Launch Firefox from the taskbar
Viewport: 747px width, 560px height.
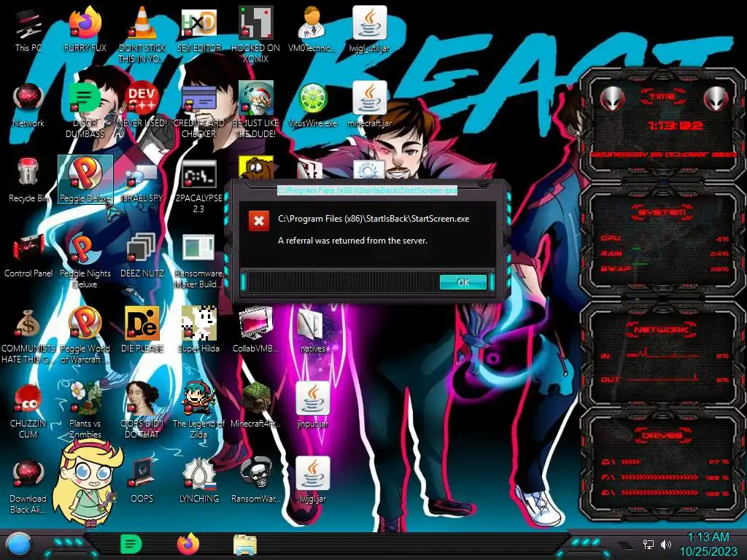coord(188,544)
